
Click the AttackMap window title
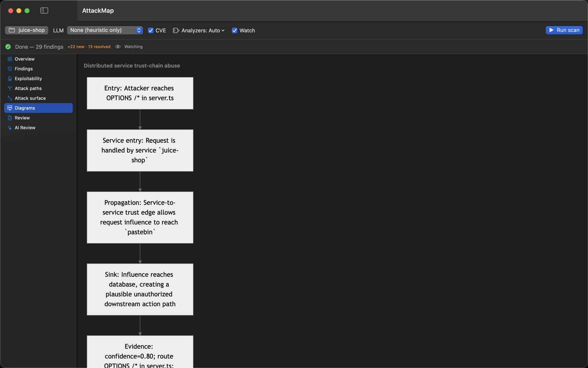click(x=98, y=11)
